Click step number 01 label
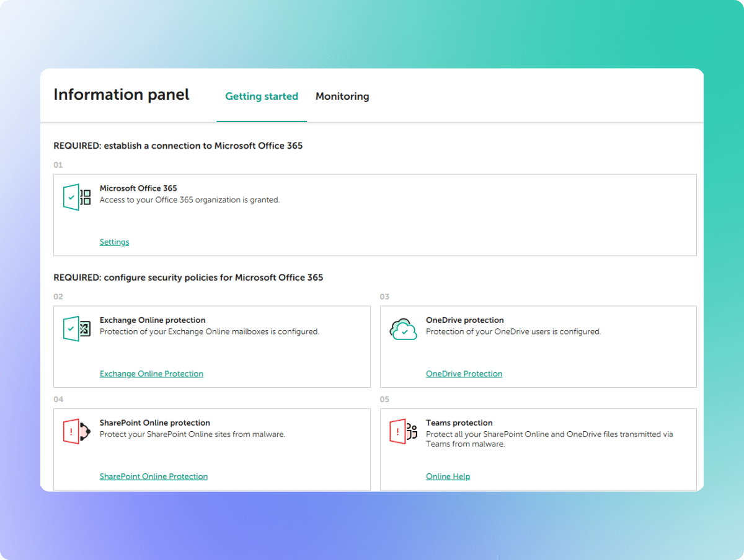 tap(58, 165)
